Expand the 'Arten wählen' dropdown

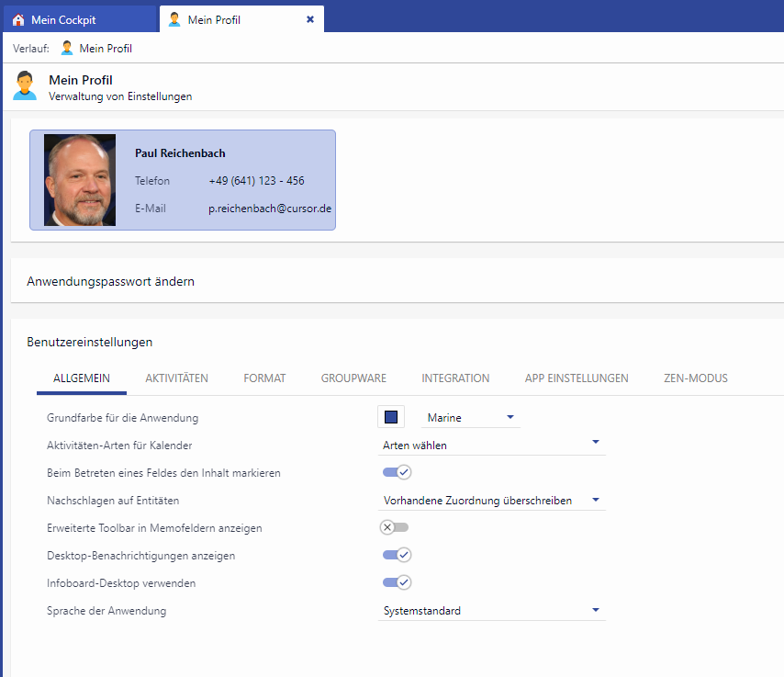(x=491, y=446)
